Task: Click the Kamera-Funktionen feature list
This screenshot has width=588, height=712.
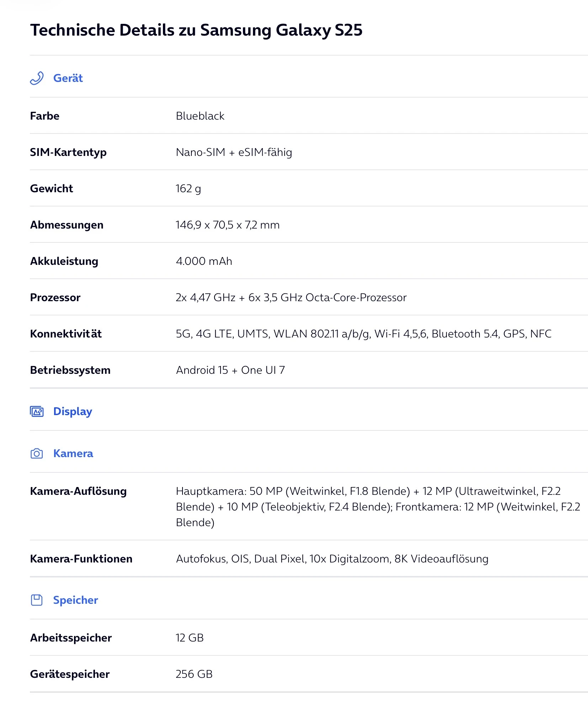Action: point(332,559)
